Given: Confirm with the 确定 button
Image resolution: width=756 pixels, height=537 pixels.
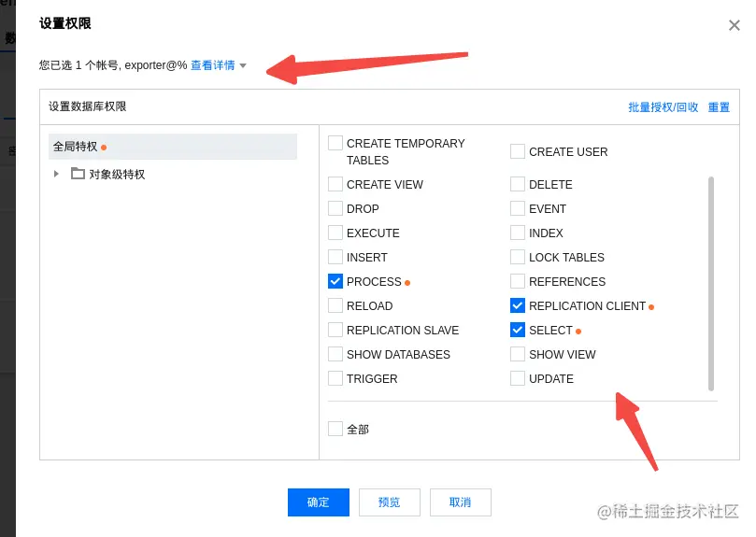Looking at the screenshot, I should [319, 502].
